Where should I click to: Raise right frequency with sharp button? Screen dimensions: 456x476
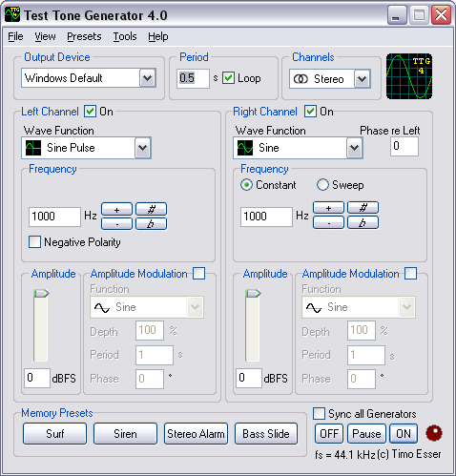pyautogui.click(x=363, y=208)
